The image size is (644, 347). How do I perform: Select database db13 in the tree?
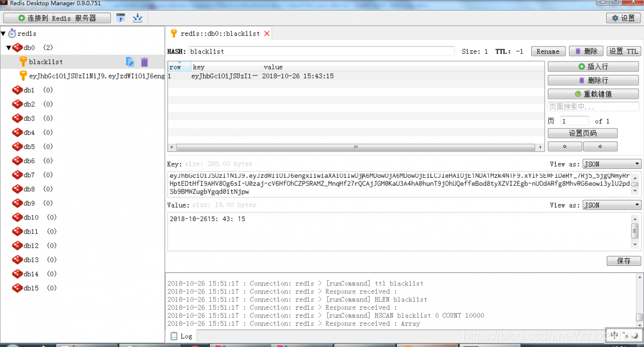point(35,260)
